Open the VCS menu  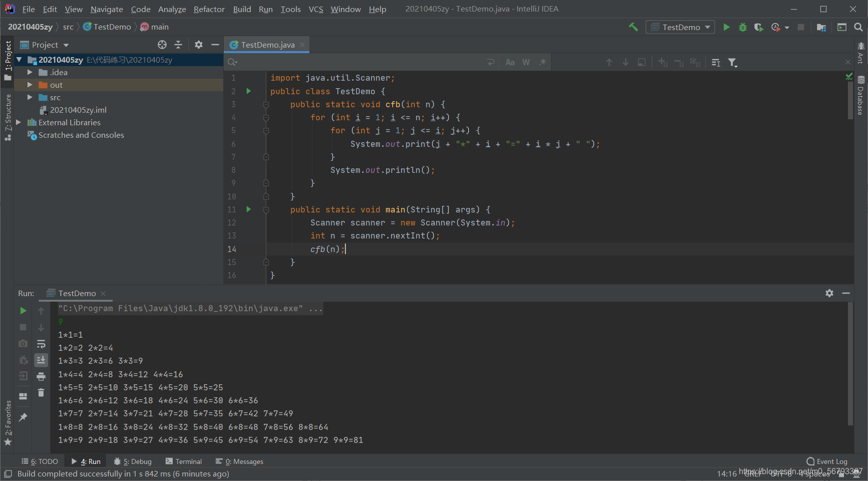[x=315, y=9]
